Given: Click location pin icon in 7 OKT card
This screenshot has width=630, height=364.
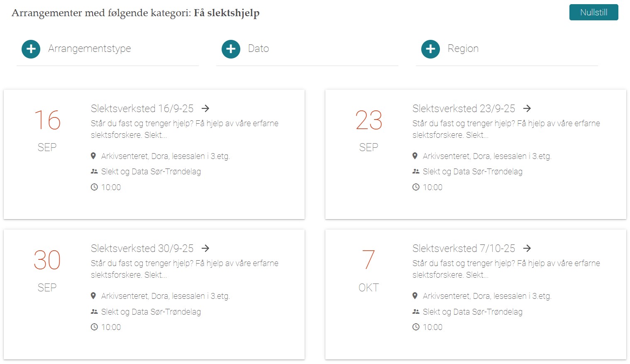Looking at the screenshot, I should coord(415,296).
